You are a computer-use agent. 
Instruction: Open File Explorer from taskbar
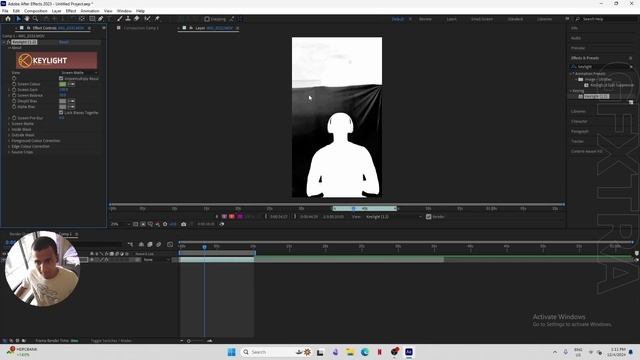(350, 352)
